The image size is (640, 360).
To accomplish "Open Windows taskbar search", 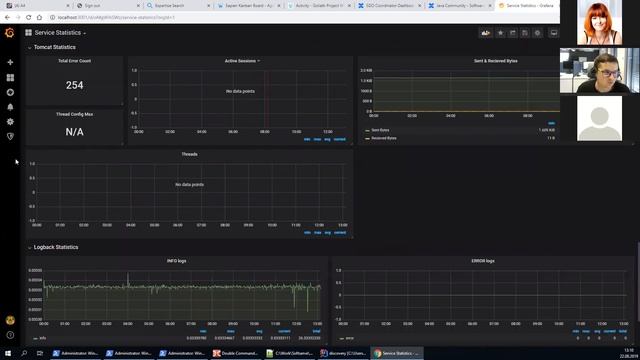I will (24, 353).
